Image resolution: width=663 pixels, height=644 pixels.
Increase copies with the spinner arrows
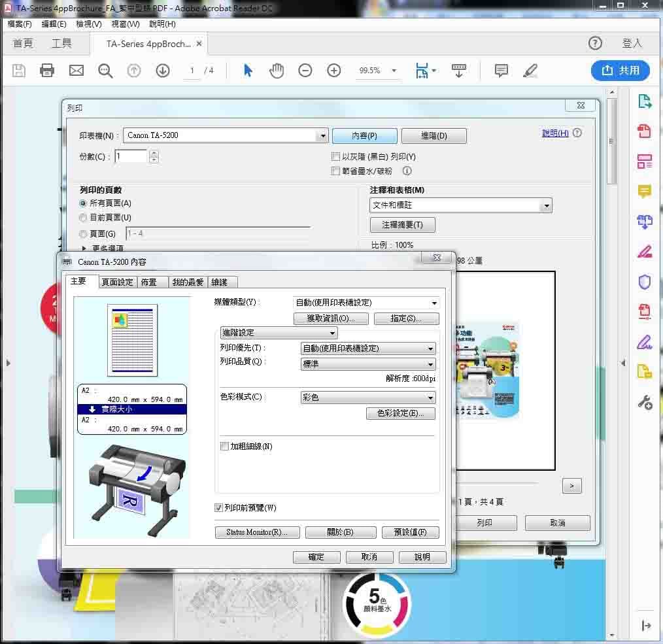[154, 154]
